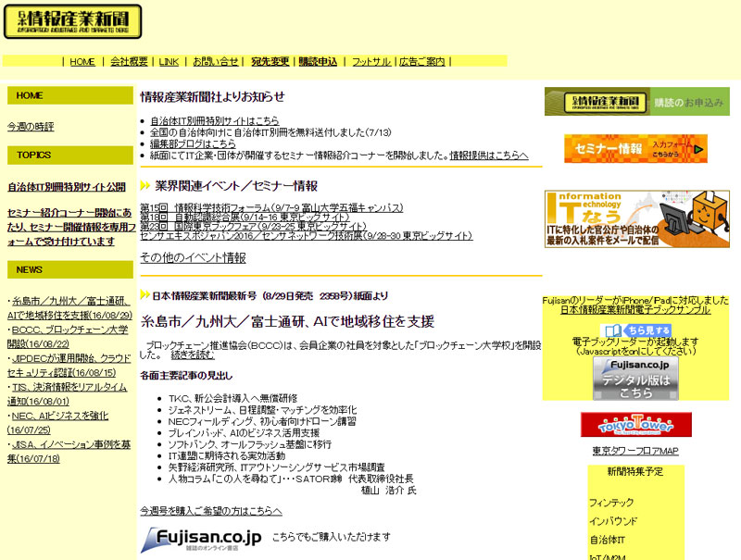Open センサエキスポジャパン2016 event link

(307, 236)
